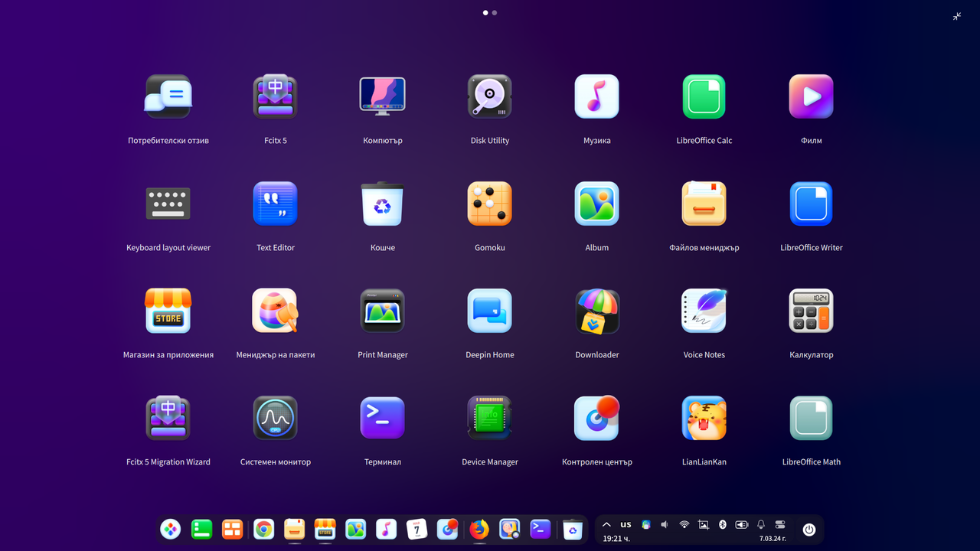Open the Компютър app icon
Viewport: 980px width, 551px height.
pyautogui.click(x=383, y=96)
